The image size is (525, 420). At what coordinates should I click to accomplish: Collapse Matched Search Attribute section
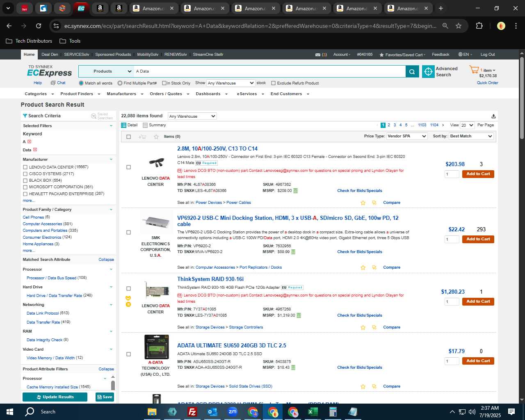pos(106,260)
